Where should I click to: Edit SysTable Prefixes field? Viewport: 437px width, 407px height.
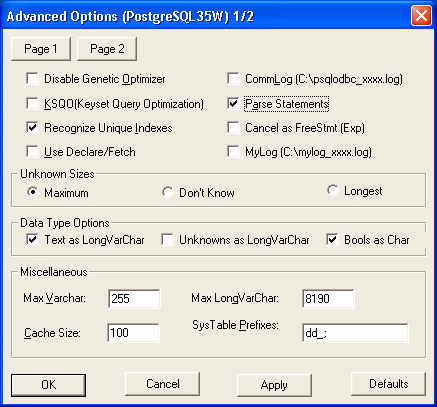pos(355,333)
